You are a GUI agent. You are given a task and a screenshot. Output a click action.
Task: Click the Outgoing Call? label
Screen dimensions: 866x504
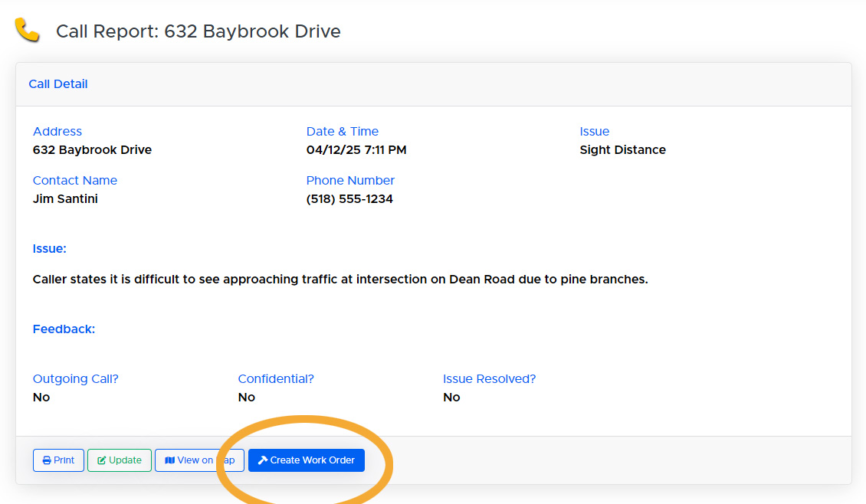click(76, 379)
